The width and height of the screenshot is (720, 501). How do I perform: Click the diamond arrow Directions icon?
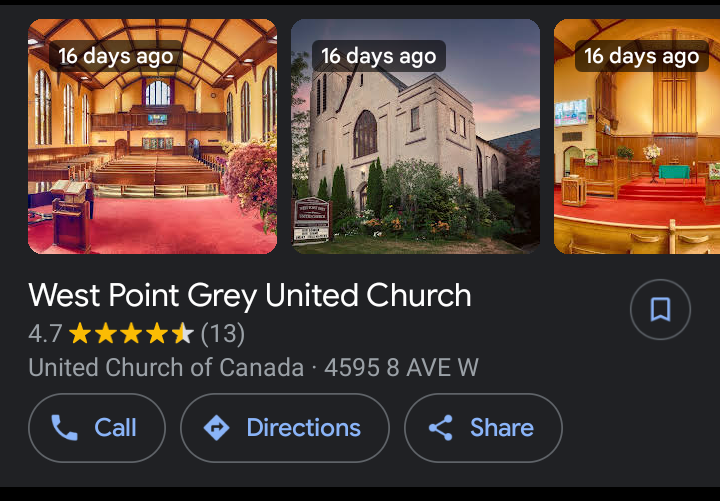[x=216, y=428]
